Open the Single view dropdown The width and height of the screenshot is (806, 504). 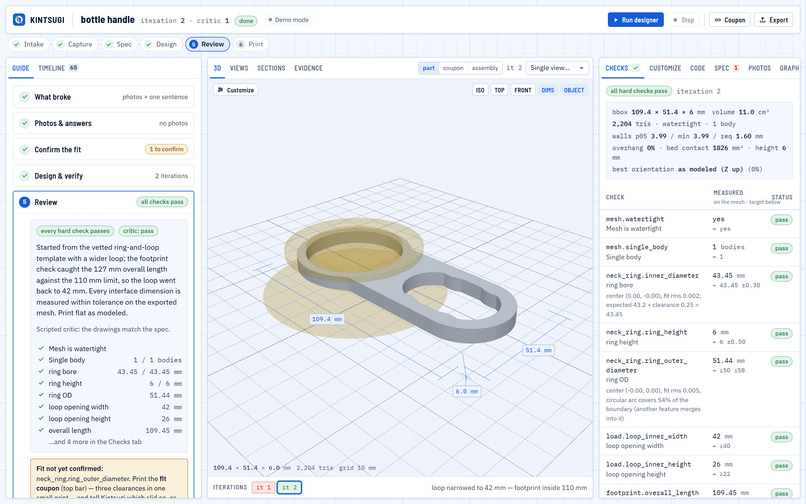[557, 68]
